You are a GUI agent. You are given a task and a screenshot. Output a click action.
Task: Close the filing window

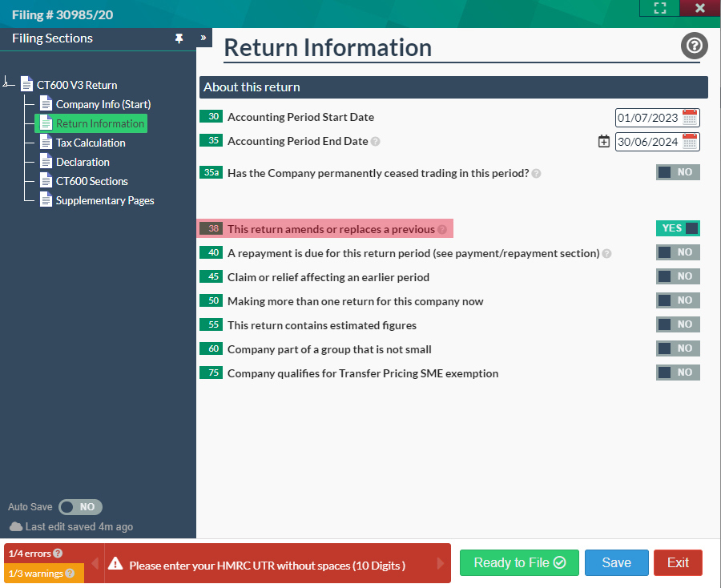click(x=700, y=8)
